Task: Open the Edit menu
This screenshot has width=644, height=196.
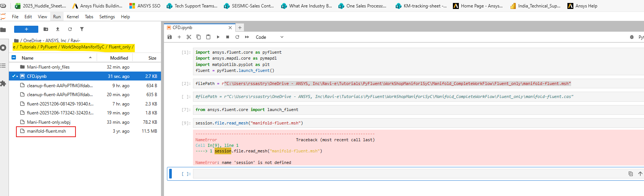Action: [x=28, y=17]
